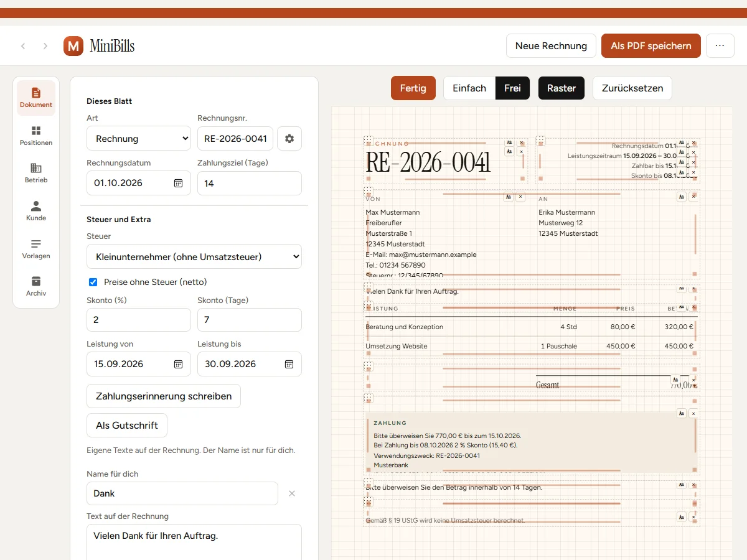Click 'Erika Mustermann' in preview
The image size is (747, 560).
click(567, 212)
